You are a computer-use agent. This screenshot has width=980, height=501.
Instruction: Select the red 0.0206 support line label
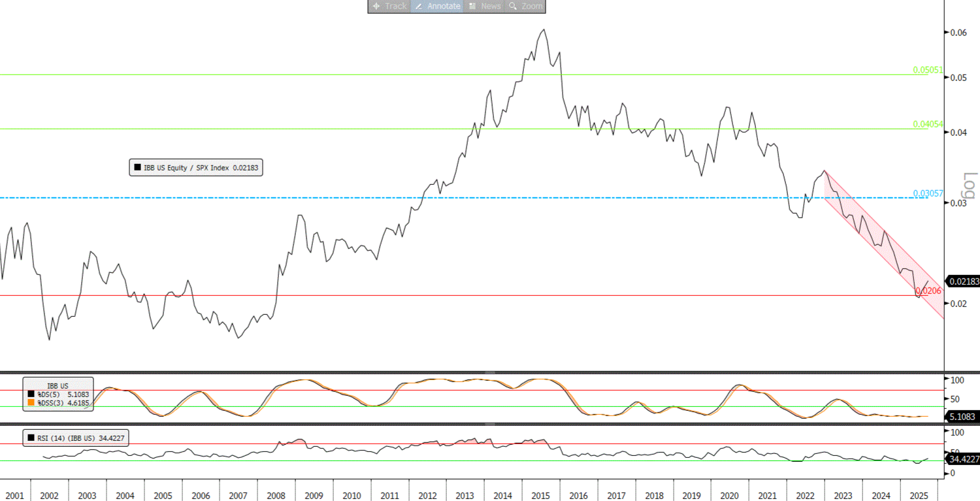pos(928,291)
